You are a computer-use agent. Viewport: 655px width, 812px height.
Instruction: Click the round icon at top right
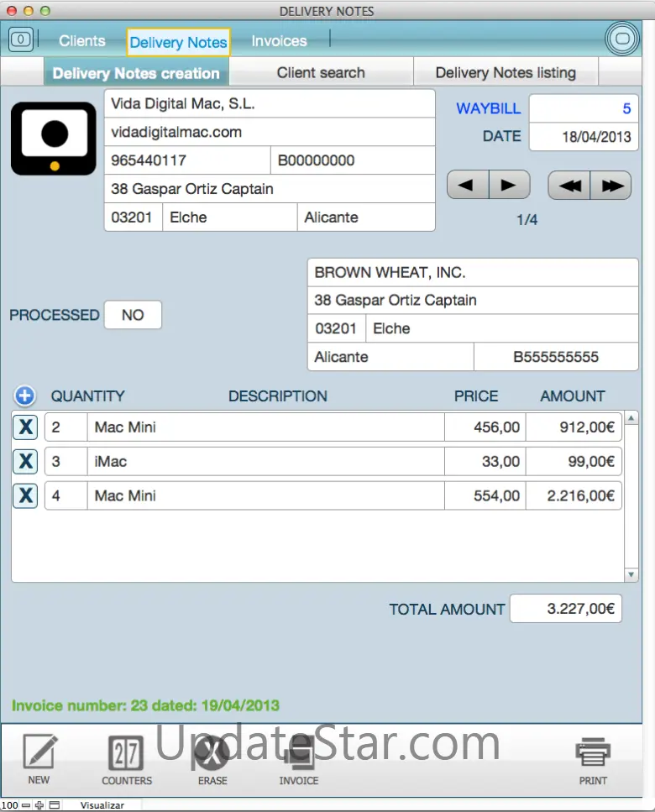pos(622,39)
